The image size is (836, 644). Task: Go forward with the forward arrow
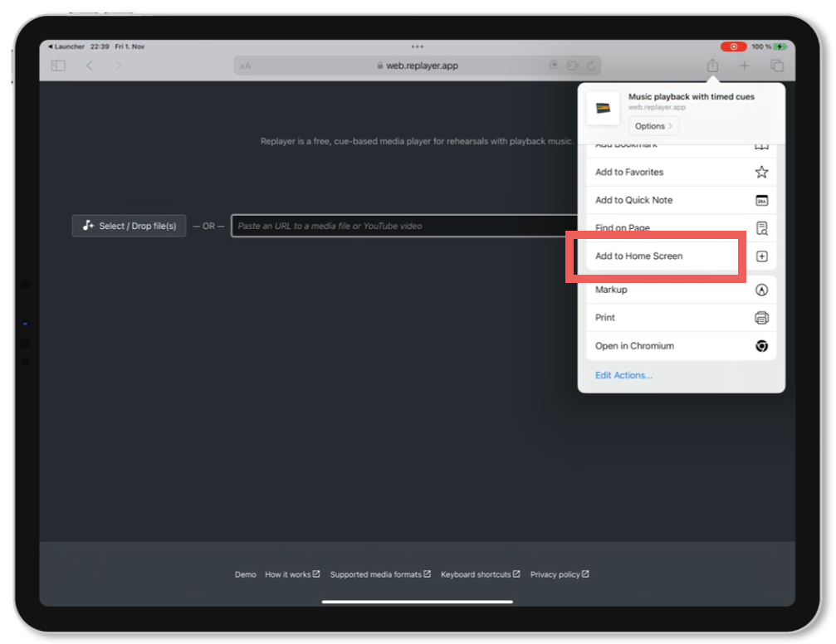[x=119, y=66]
